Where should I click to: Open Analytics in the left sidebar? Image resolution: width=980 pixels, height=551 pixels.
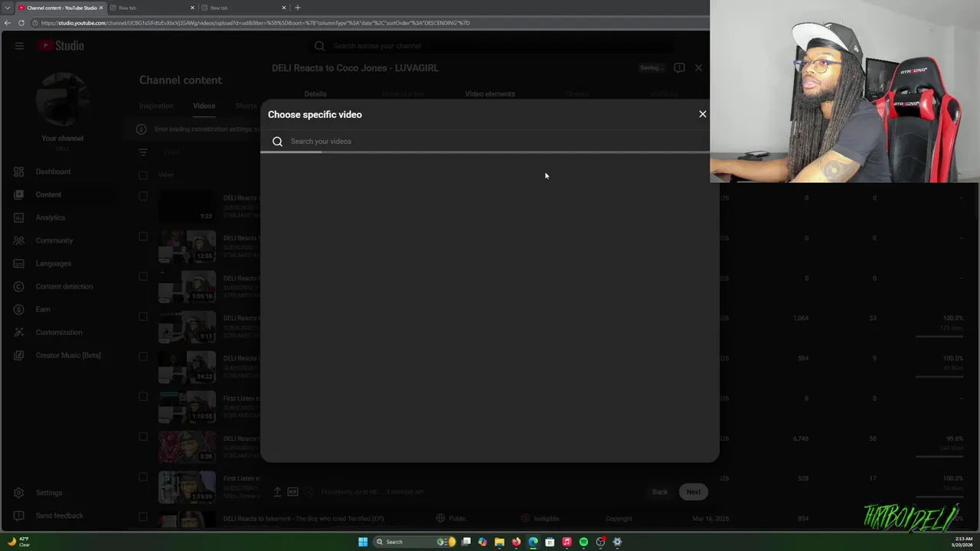[x=51, y=217]
